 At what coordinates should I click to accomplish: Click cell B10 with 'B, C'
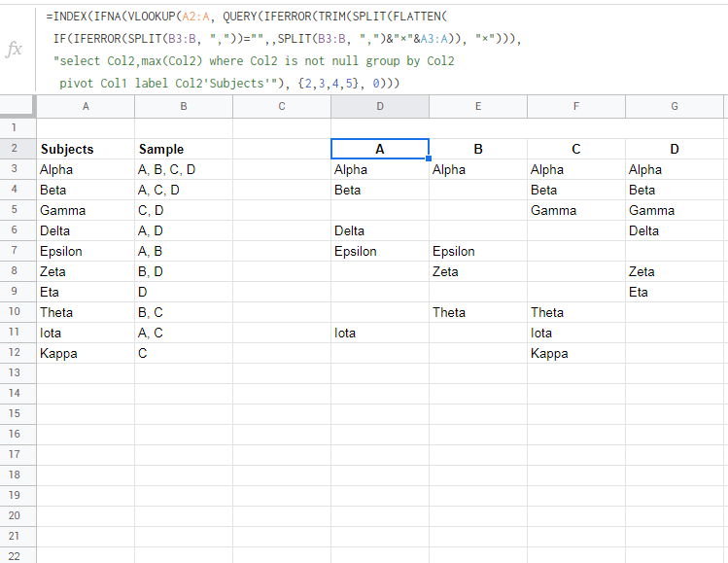pos(184,312)
